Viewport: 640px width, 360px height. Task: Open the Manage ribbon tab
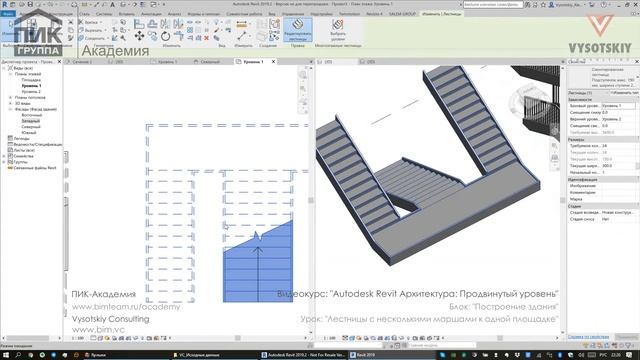pos(293,14)
